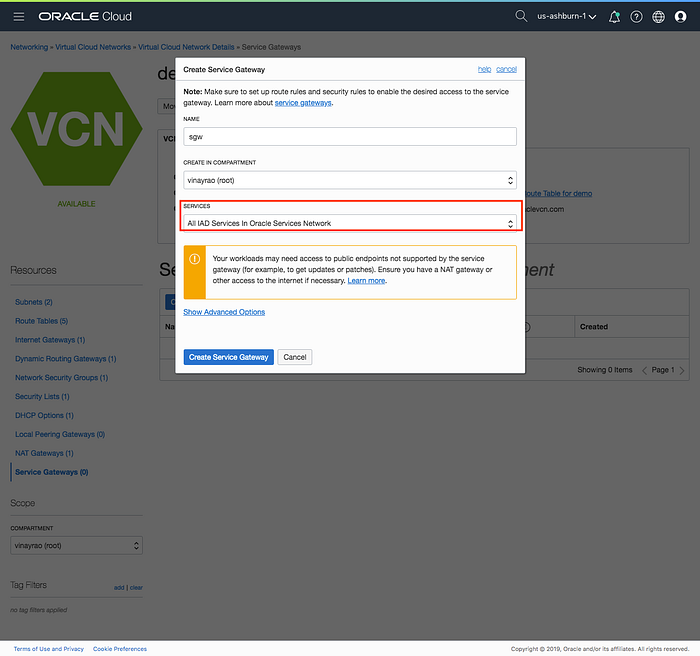Open the language globe icon
This screenshot has height=656, width=700.
click(658, 17)
